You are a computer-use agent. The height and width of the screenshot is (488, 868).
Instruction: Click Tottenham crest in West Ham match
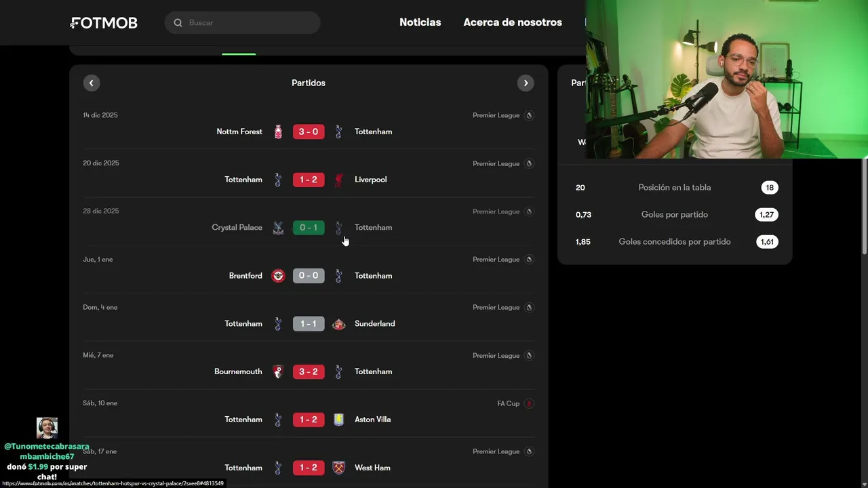tap(278, 468)
